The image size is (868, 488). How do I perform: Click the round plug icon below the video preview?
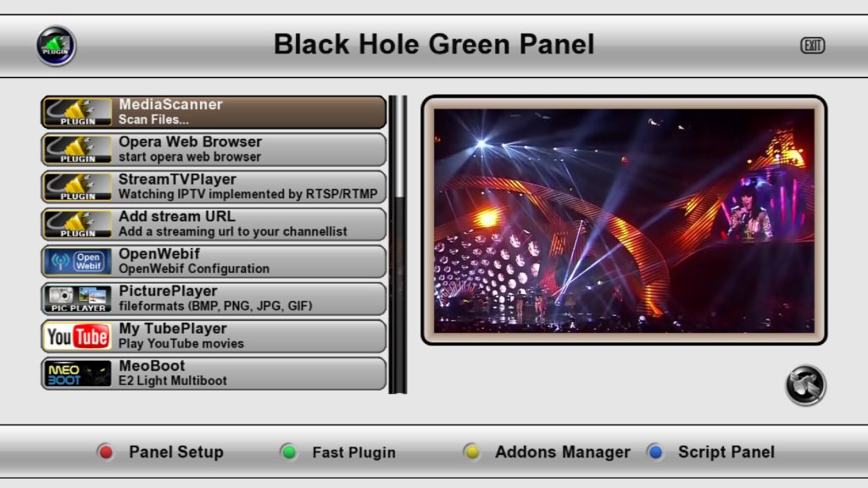[x=805, y=385]
